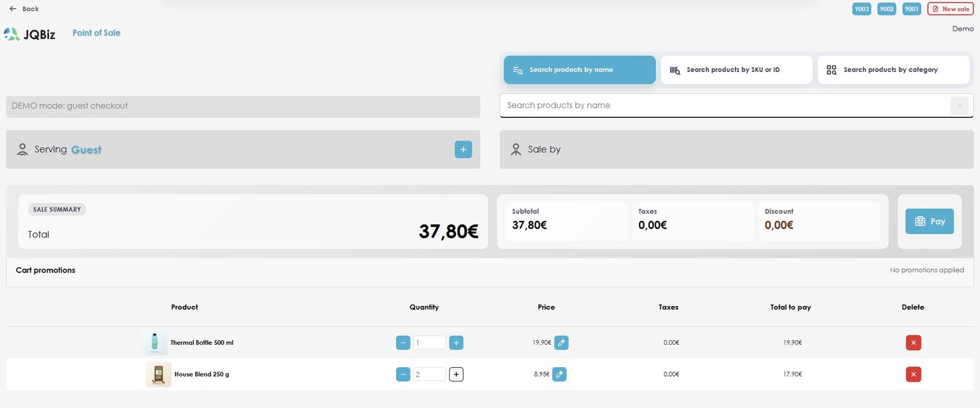Click the Thermal Bottle quantity field

[x=429, y=343]
